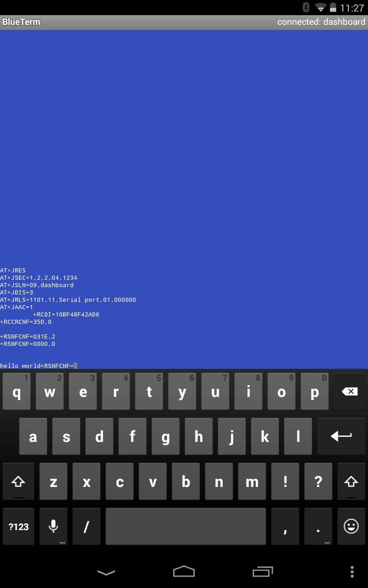Switch to the ?123 symbols keyboard
The image size is (368, 588).
pyautogui.click(x=18, y=526)
